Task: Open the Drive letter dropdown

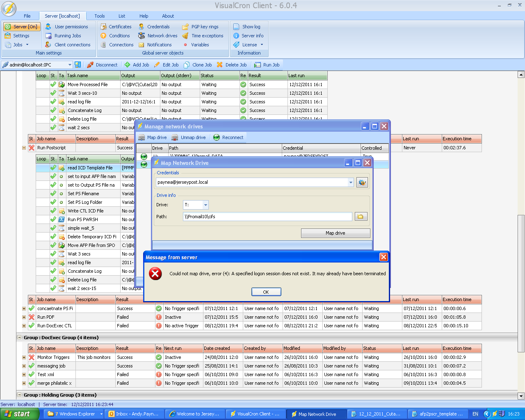Action: click(x=205, y=205)
